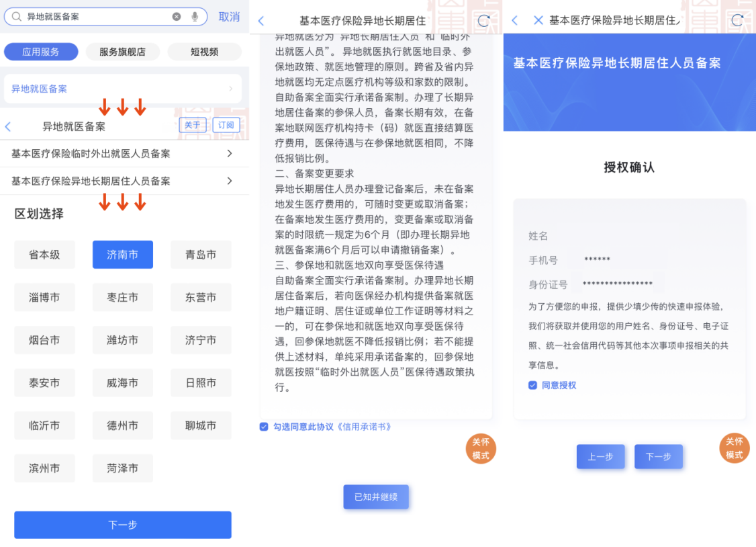Click the search magnifier icon

(x=16, y=17)
